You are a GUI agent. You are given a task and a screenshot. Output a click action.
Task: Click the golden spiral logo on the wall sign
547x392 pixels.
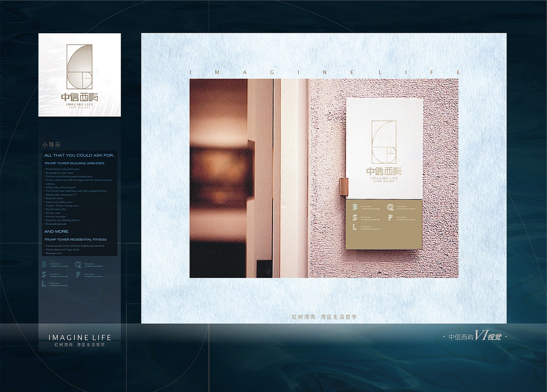384,142
